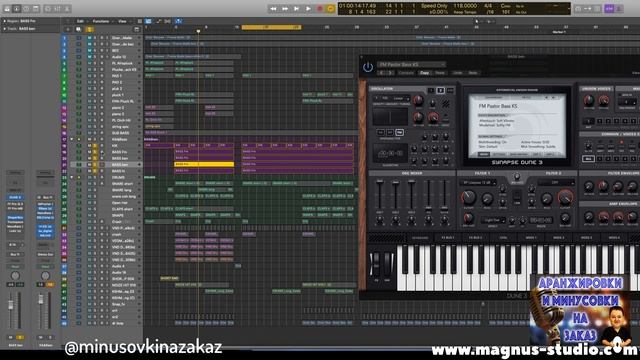Viewport: 640px width, 360px height.
Task: Click the Filter 2 cutoff knob
Action: pos(565,197)
